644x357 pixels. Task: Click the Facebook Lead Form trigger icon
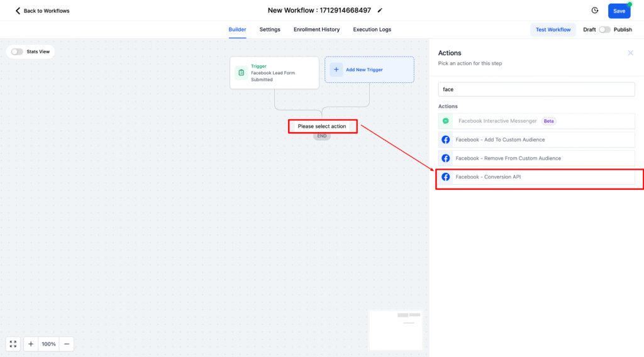click(x=241, y=73)
